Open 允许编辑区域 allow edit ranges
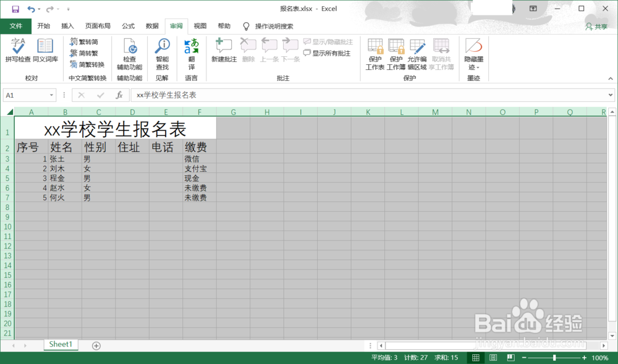Screen dimensions: 618x364 point(417,54)
